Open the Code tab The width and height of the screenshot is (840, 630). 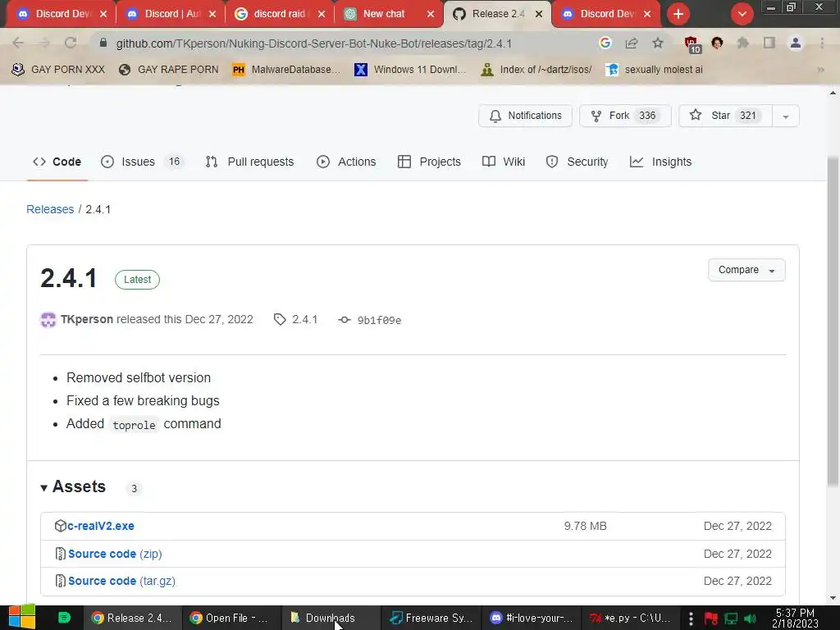(x=57, y=162)
